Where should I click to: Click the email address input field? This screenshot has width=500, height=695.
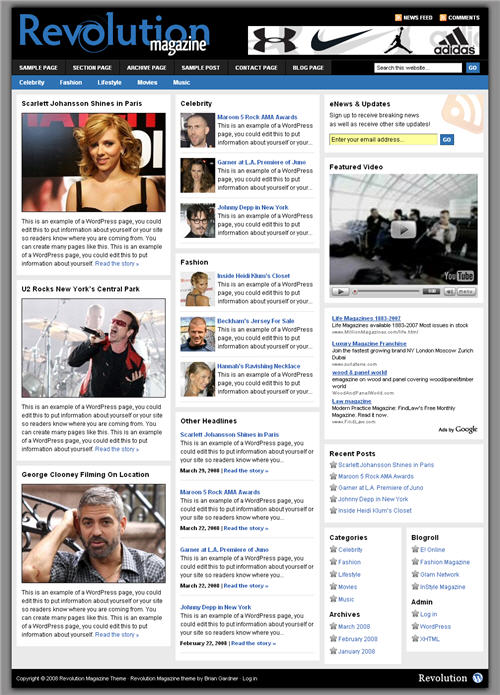(x=383, y=140)
